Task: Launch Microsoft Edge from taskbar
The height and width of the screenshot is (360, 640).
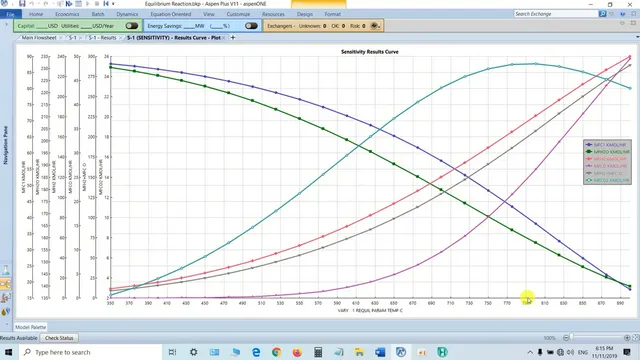Action: click(256, 352)
